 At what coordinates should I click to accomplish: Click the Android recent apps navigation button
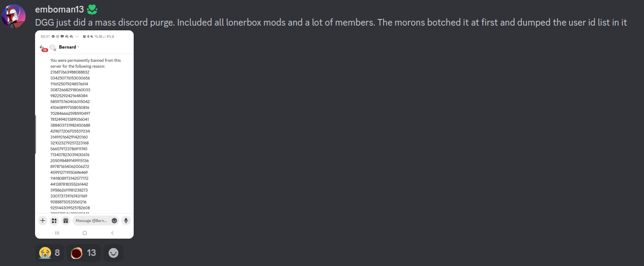click(x=57, y=233)
